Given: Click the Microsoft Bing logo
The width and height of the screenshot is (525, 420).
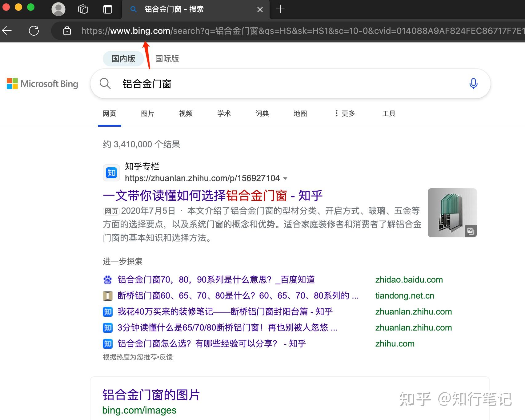Looking at the screenshot, I should point(42,84).
